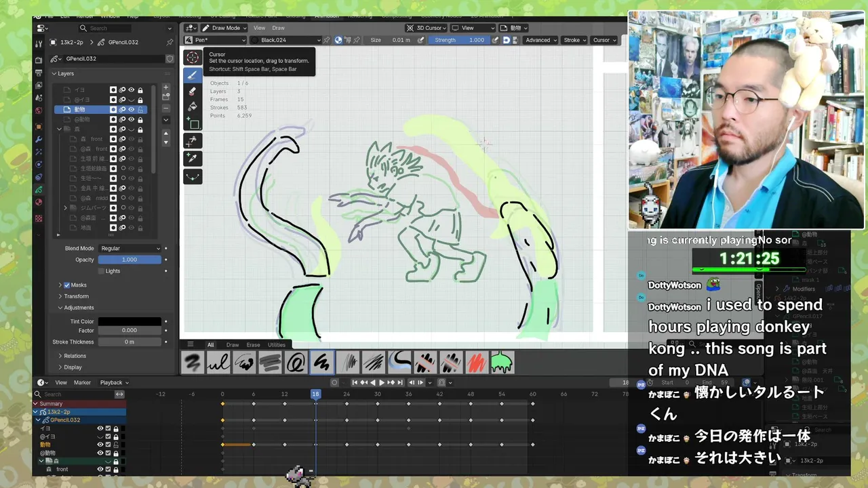
Task: Click the Strength slider
Action: click(460, 40)
